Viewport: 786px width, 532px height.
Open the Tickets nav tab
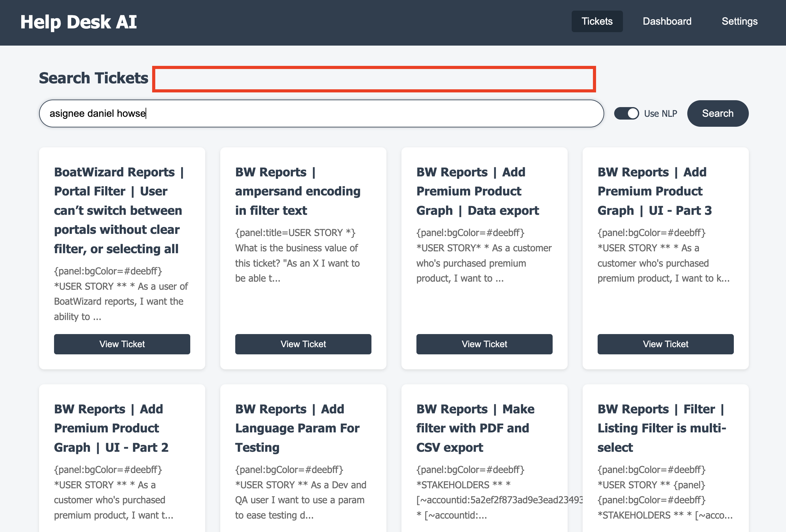[x=597, y=21]
